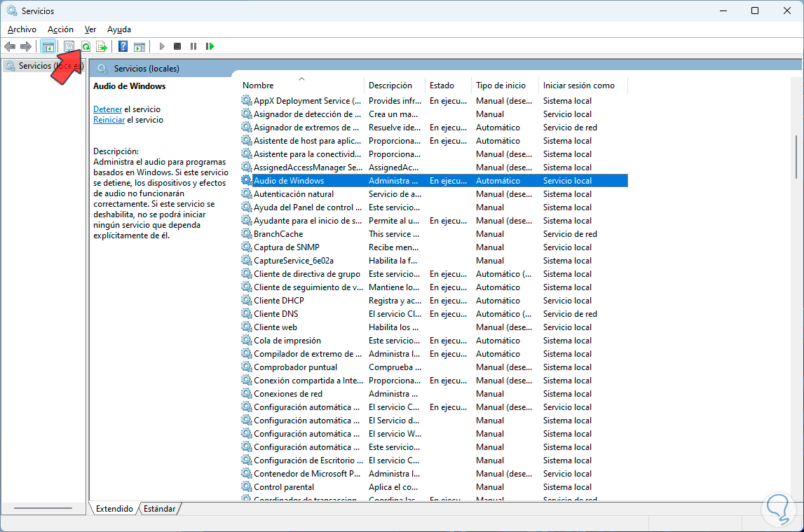Click the green Refresh toolbar icon
The image size is (804, 532).
[x=86, y=47]
